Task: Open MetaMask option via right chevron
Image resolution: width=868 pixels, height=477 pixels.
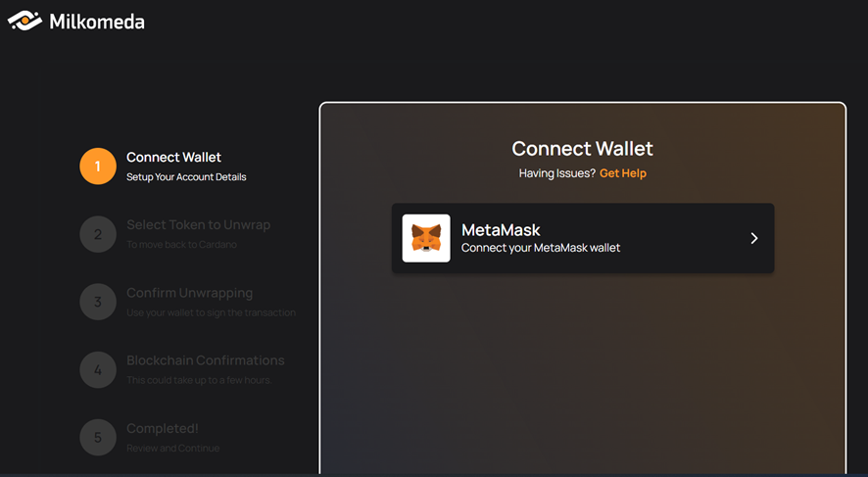Action: (x=754, y=238)
